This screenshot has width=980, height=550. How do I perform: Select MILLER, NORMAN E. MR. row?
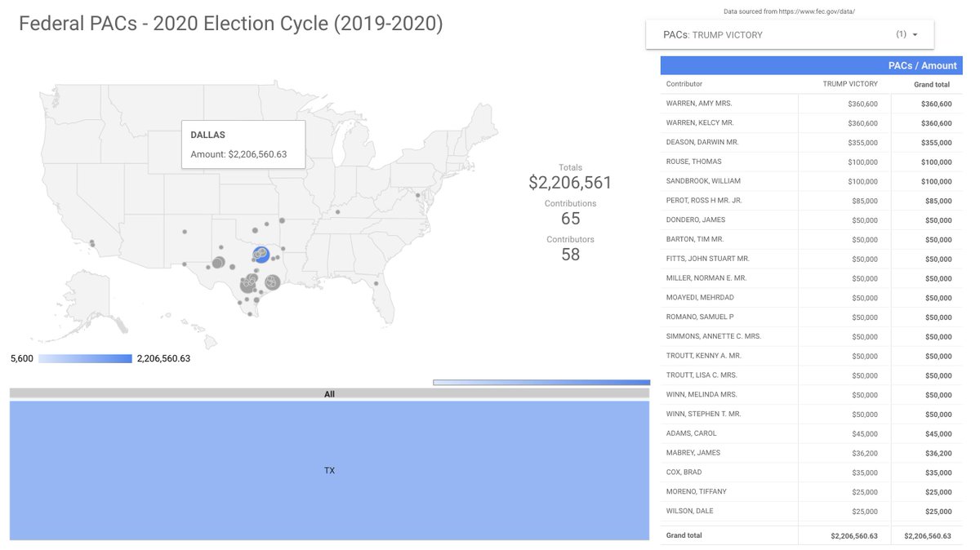[811, 278]
